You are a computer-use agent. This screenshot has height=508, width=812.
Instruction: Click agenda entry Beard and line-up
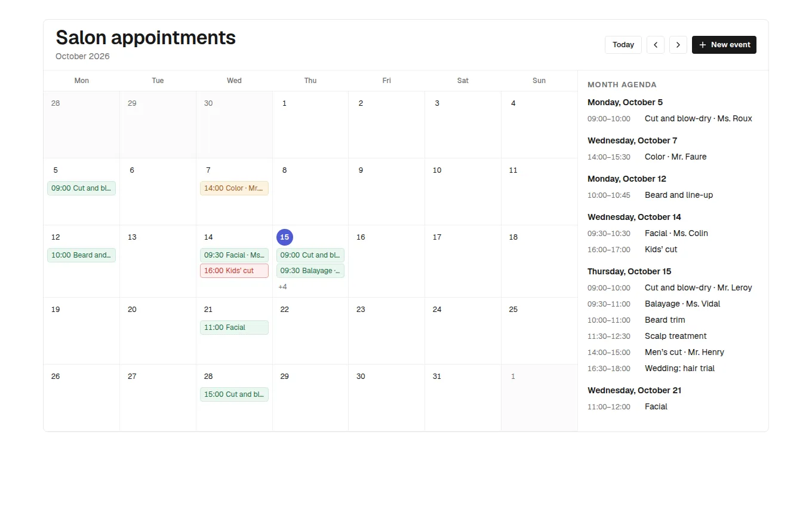[673, 195]
